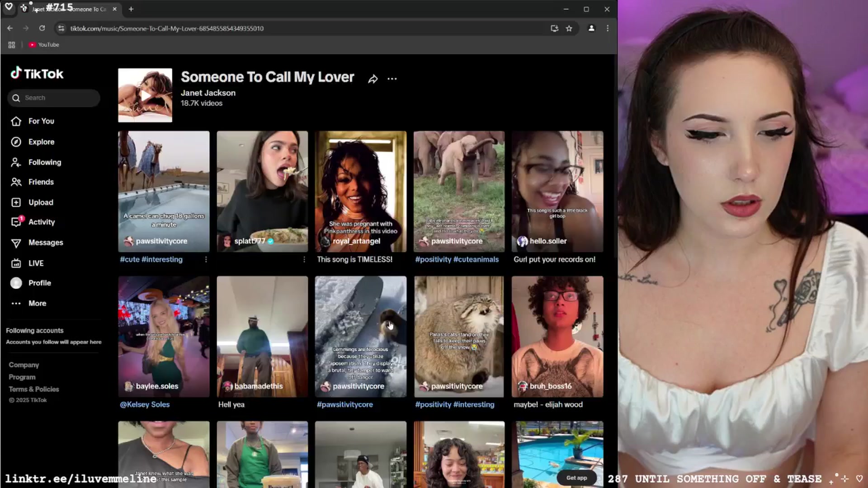Open the Pallas's cat video thumbnail

[x=459, y=337]
